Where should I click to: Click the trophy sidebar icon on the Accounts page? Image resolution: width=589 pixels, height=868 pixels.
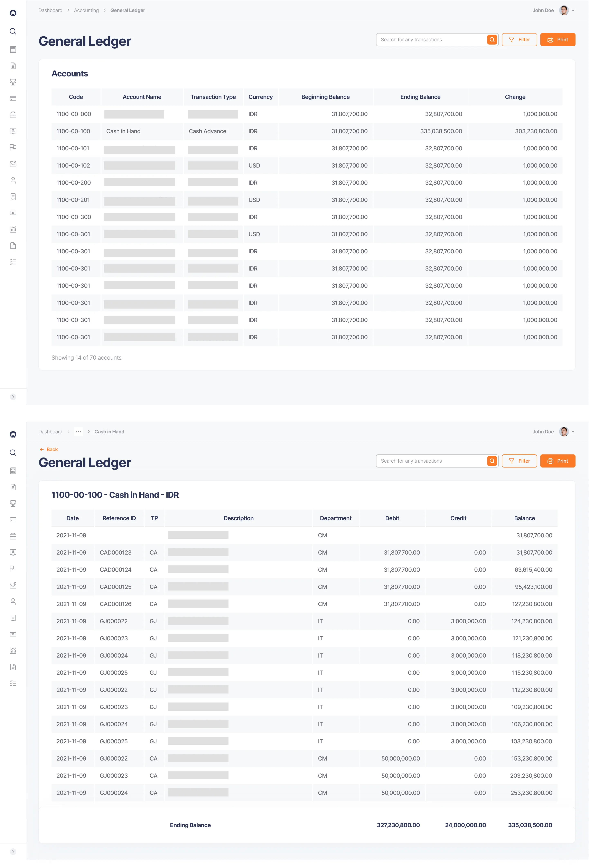13,82
